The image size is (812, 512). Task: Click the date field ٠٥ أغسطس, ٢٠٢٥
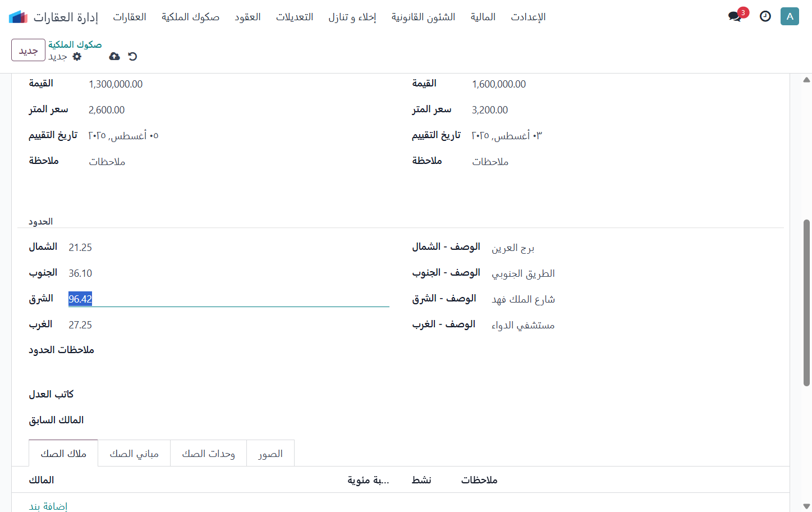pos(123,136)
